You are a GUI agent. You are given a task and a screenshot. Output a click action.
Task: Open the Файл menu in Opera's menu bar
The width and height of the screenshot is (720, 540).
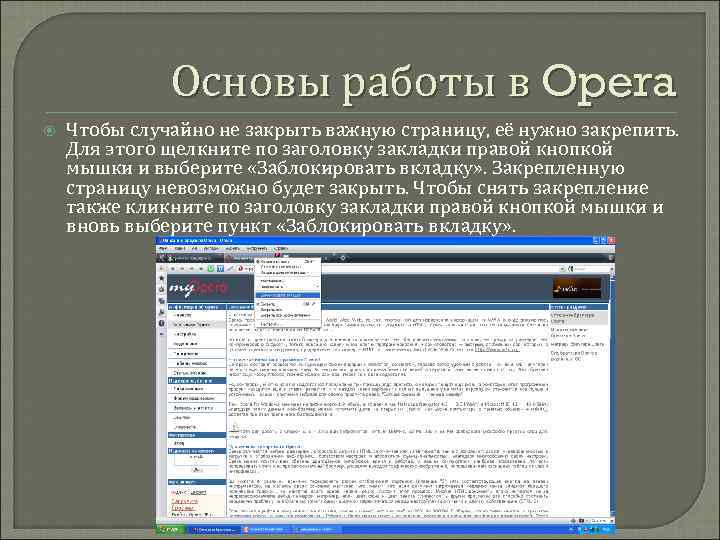point(163,248)
